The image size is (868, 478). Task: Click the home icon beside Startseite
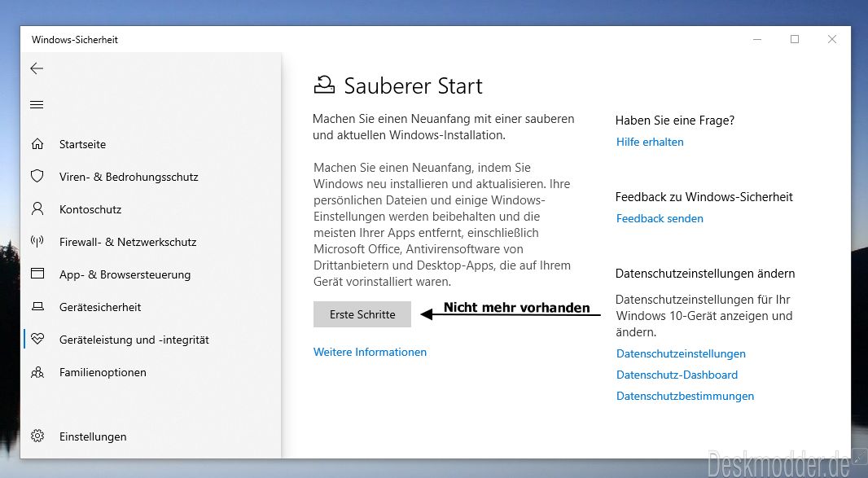point(37,144)
